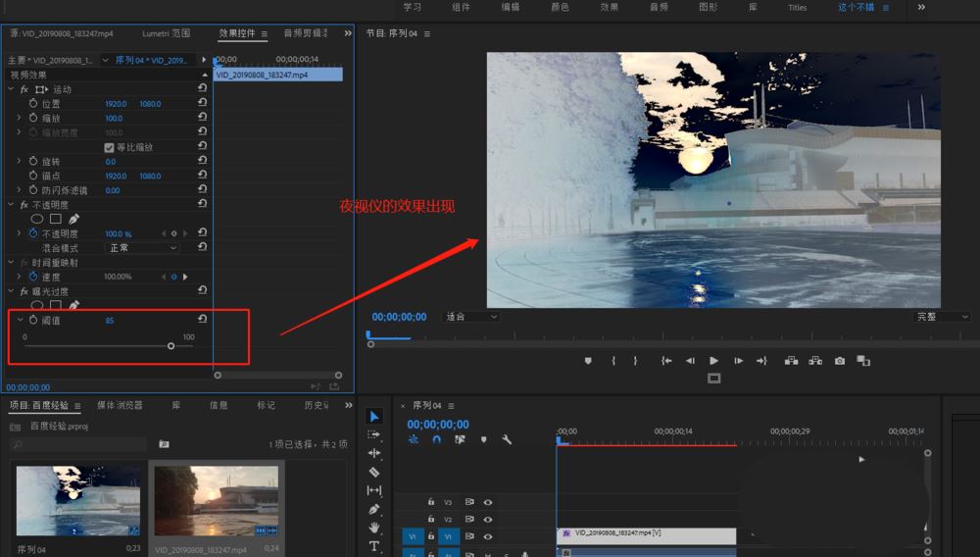Click Add Marker in program monitor

point(588,361)
